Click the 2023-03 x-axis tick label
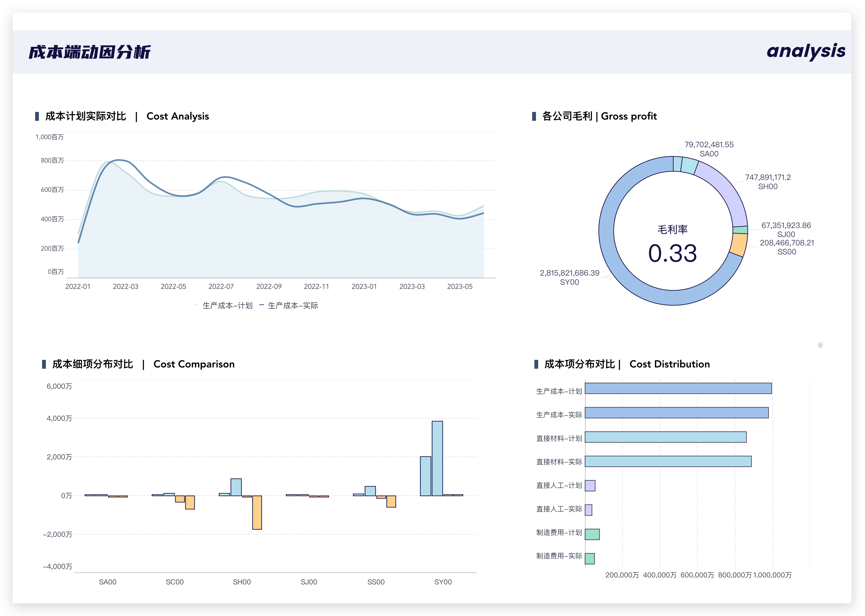 (412, 286)
